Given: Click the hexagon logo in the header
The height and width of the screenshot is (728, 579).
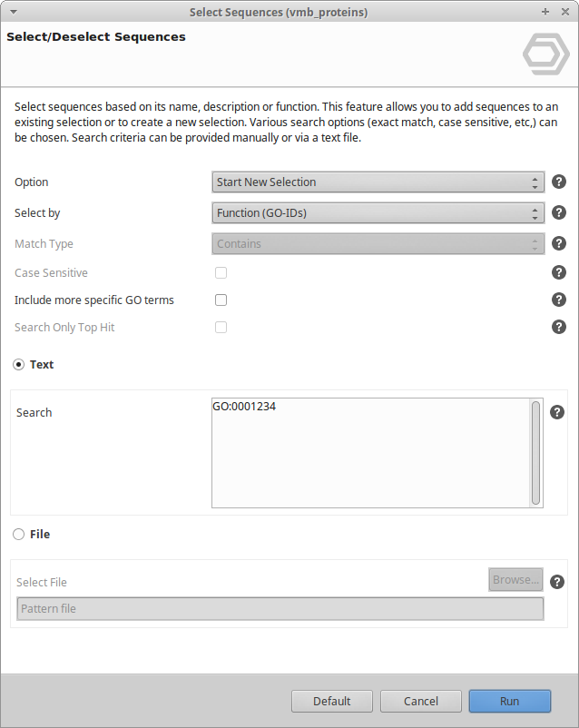Looking at the screenshot, I should coord(545,54).
